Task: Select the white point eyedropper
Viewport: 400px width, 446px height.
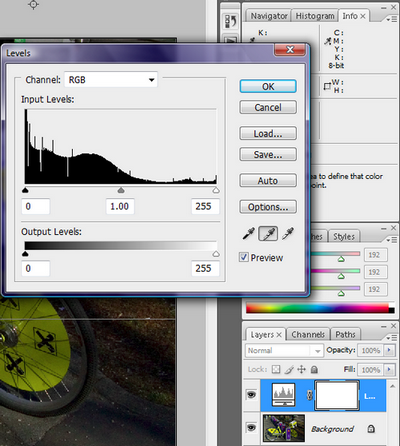Action: point(288,234)
